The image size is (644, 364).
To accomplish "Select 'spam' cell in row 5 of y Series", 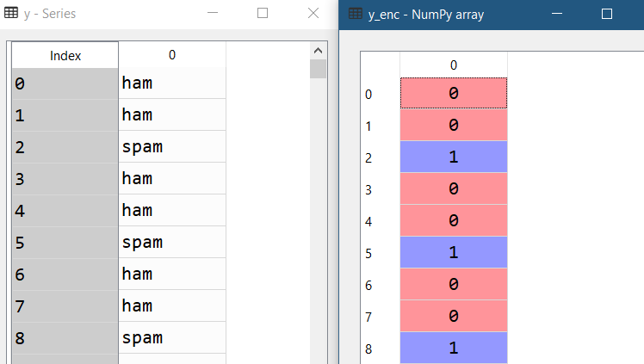I will [x=172, y=242].
